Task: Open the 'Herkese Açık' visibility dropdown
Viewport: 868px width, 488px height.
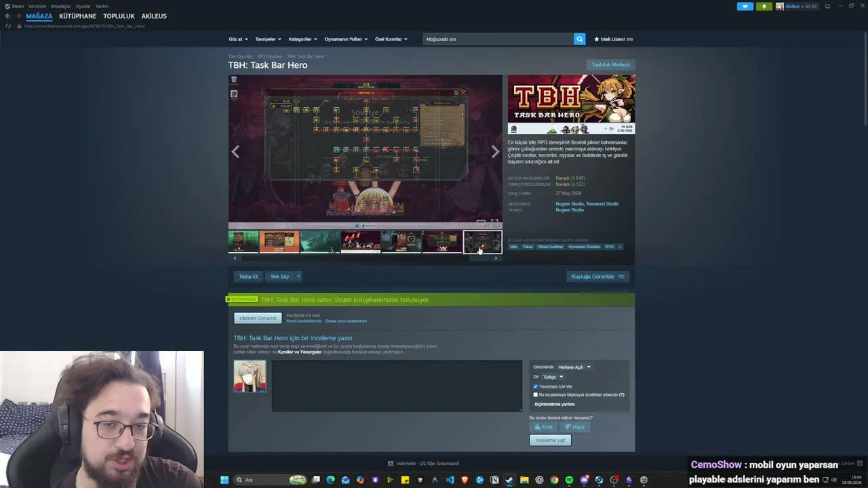Action: (574, 367)
